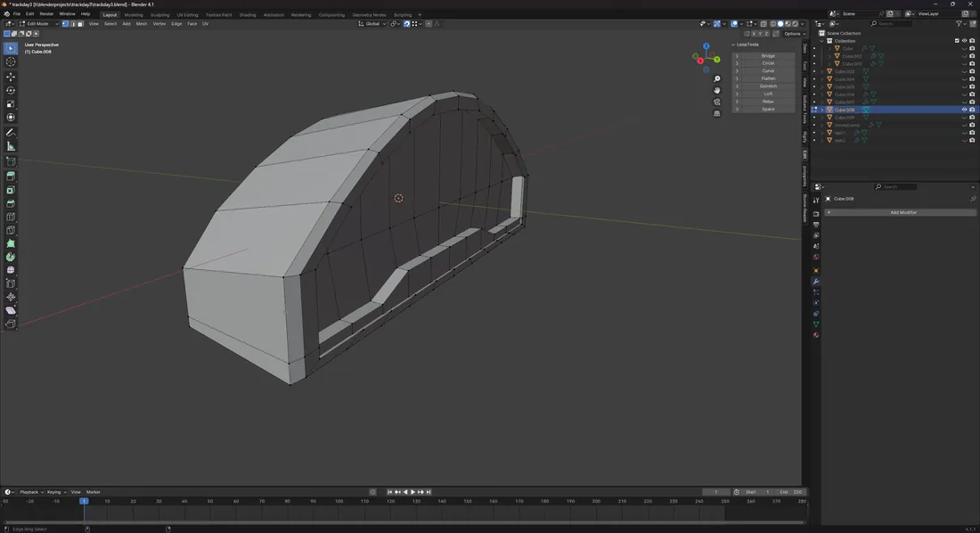
Task: Expand the Relax LoopTools option
Action: (x=737, y=102)
